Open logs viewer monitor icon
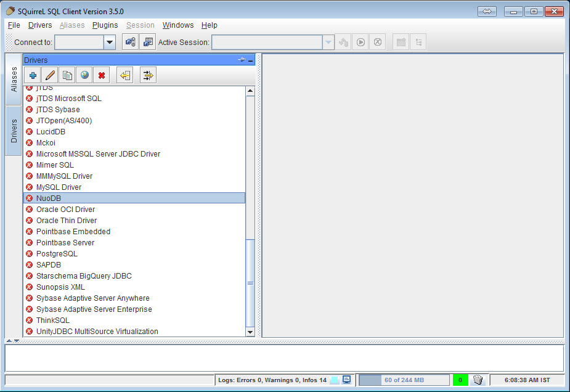This screenshot has height=392, width=570. point(346,380)
